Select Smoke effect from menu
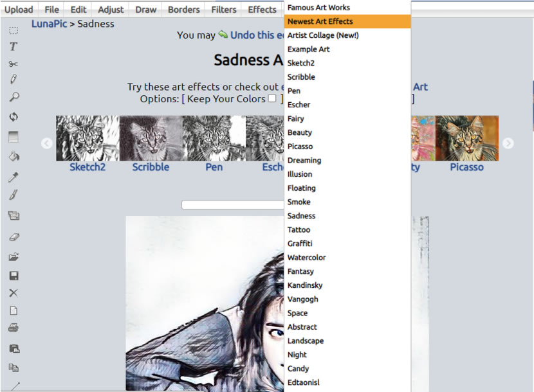The height and width of the screenshot is (392, 534). 347,202
